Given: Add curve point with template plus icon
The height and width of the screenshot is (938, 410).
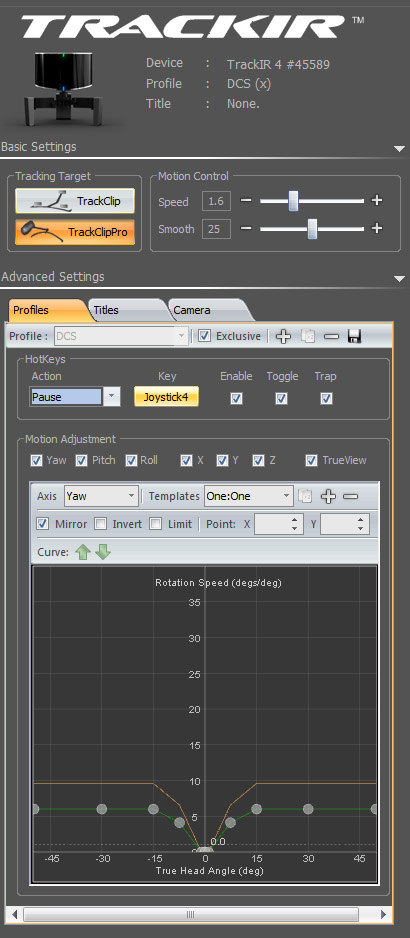Looking at the screenshot, I should click(328, 496).
